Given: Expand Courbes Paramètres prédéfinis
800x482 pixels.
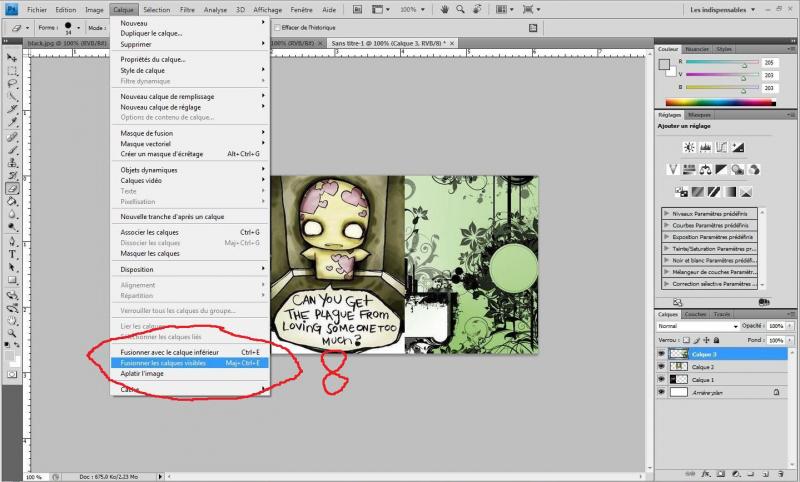Looking at the screenshot, I should click(x=667, y=225).
